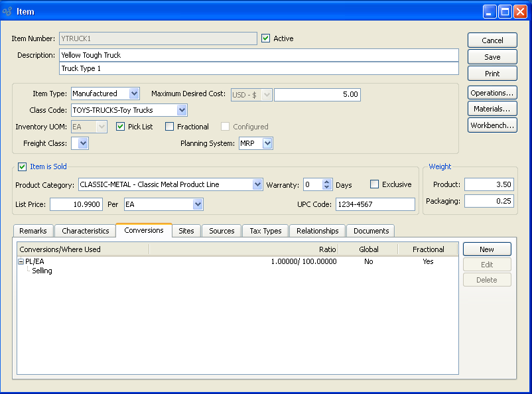Open the Workbench button

492,125
